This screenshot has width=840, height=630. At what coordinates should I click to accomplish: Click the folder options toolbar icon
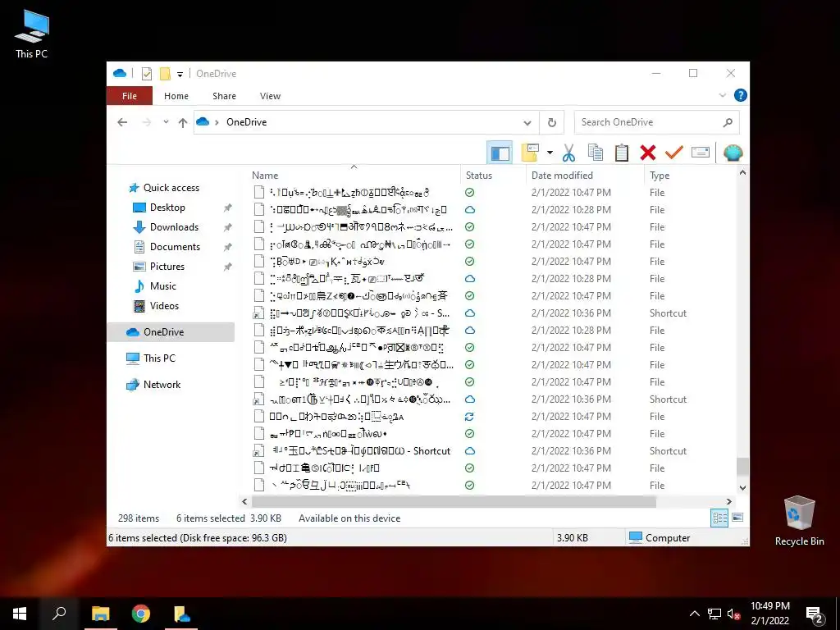point(529,153)
